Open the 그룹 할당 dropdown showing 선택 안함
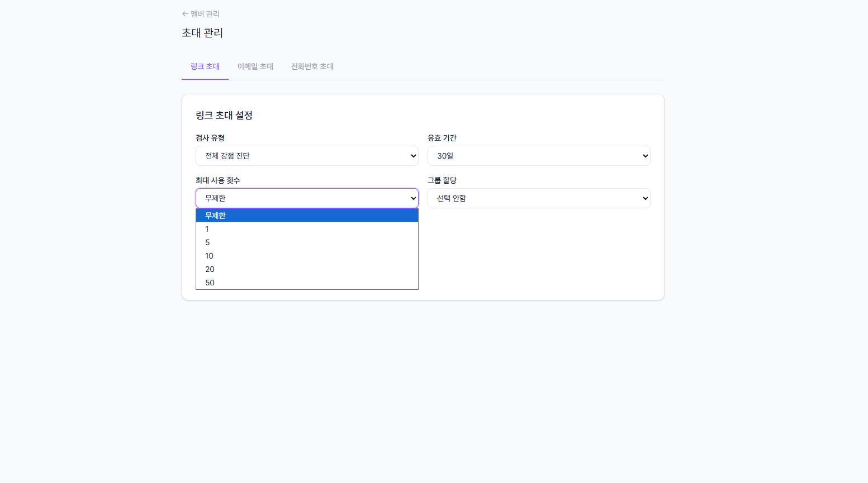The width and height of the screenshot is (868, 483). [538, 198]
